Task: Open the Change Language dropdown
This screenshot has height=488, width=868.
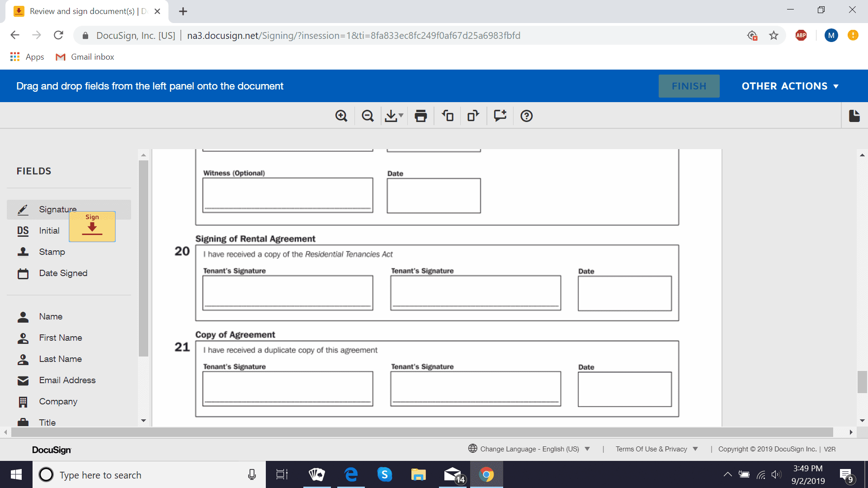Action: tap(531, 449)
